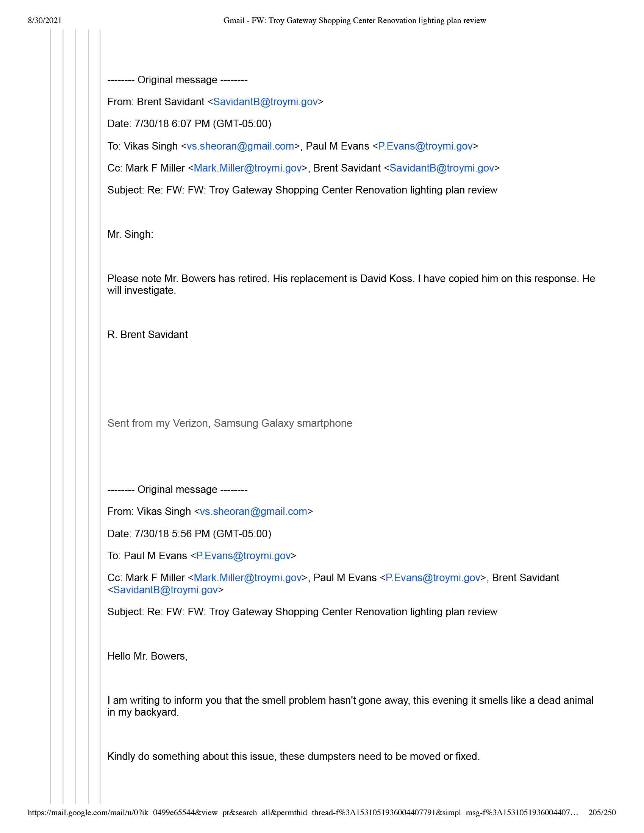Screen dimensions: 644x833
Task: Click the 205/250 page number
Action: point(602,813)
